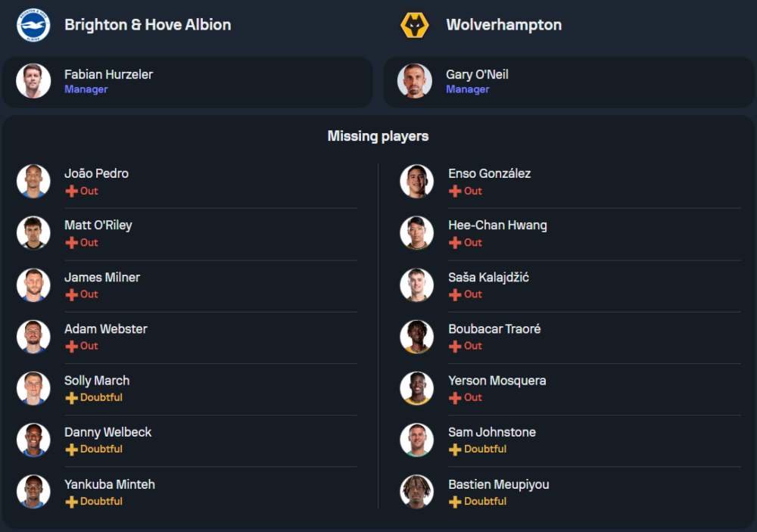Image resolution: width=757 pixels, height=532 pixels.
Task: Open Fabian Hurzeler's manager photo
Action: (33, 81)
